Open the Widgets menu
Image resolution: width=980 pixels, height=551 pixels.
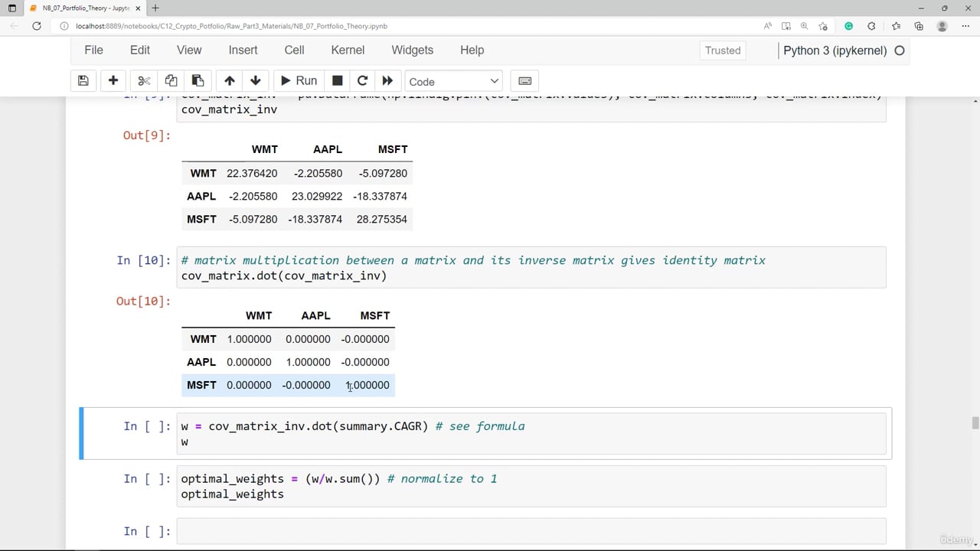point(412,50)
